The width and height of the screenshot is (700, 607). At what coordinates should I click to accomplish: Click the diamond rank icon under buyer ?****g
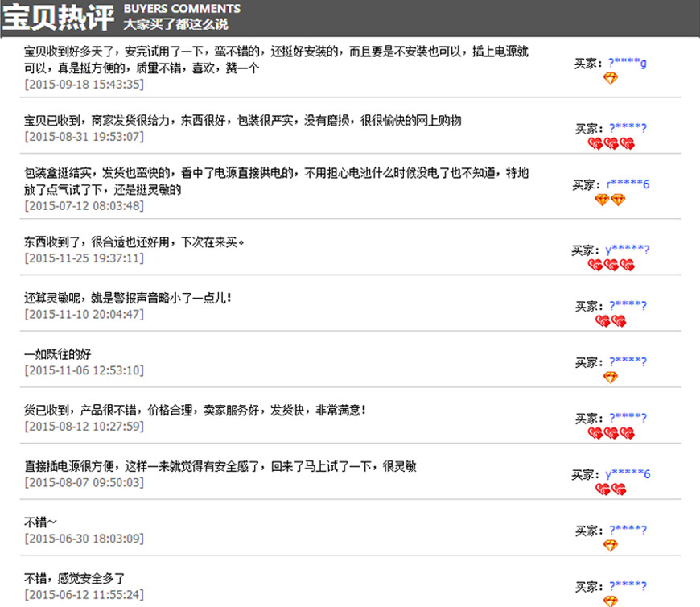click(612, 79)
